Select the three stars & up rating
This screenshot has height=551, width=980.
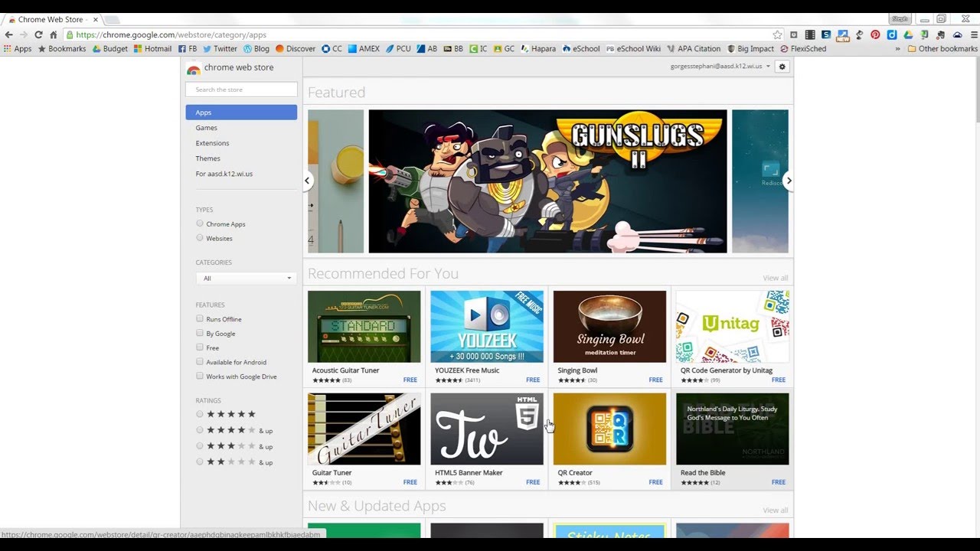[200, 446]
